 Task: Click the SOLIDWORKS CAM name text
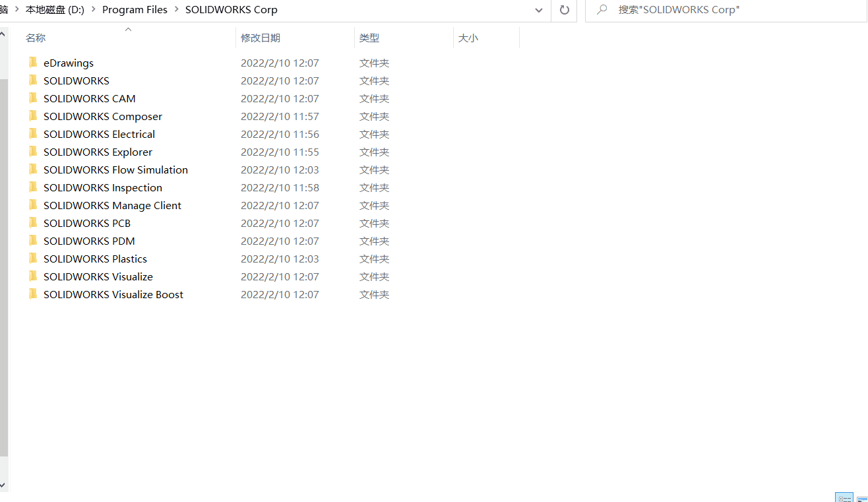[90, 99]
